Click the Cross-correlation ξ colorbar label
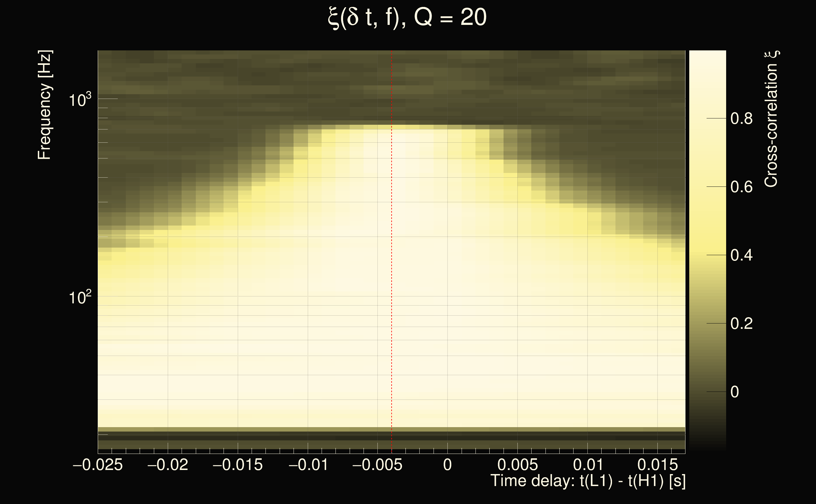 click(x=771, y=119)
